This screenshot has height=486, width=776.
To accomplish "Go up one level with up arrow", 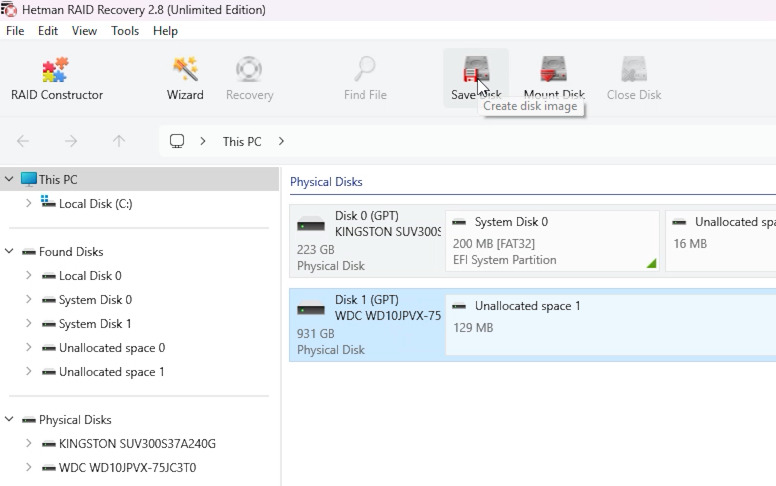I will (119, 142).
